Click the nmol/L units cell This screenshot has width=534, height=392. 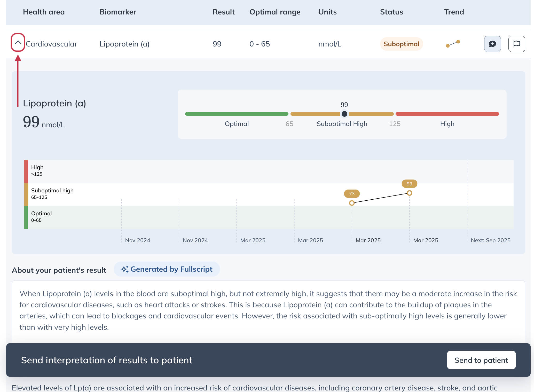[330, 44]
